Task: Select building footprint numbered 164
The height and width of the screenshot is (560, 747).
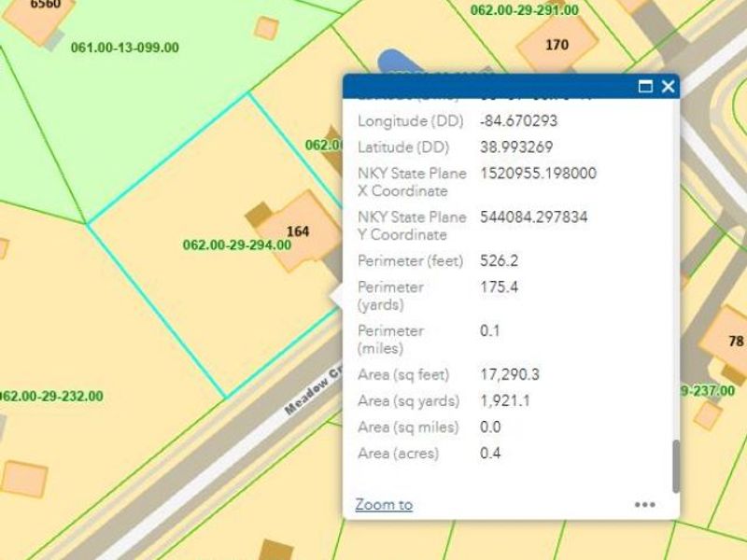Action: [298, 231]
